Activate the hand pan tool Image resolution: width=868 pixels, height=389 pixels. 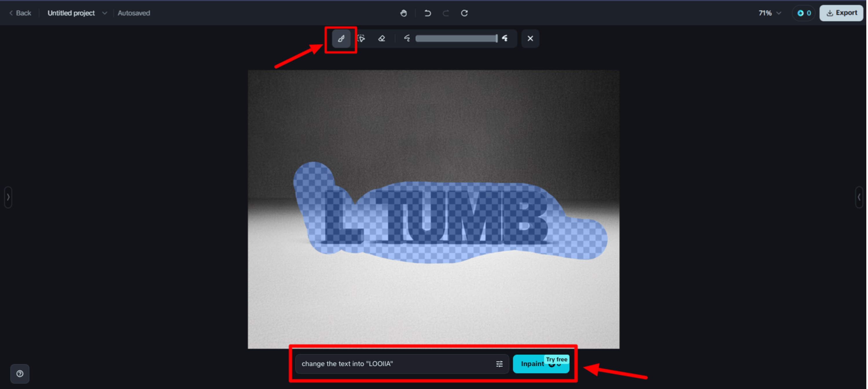[403, 13]
